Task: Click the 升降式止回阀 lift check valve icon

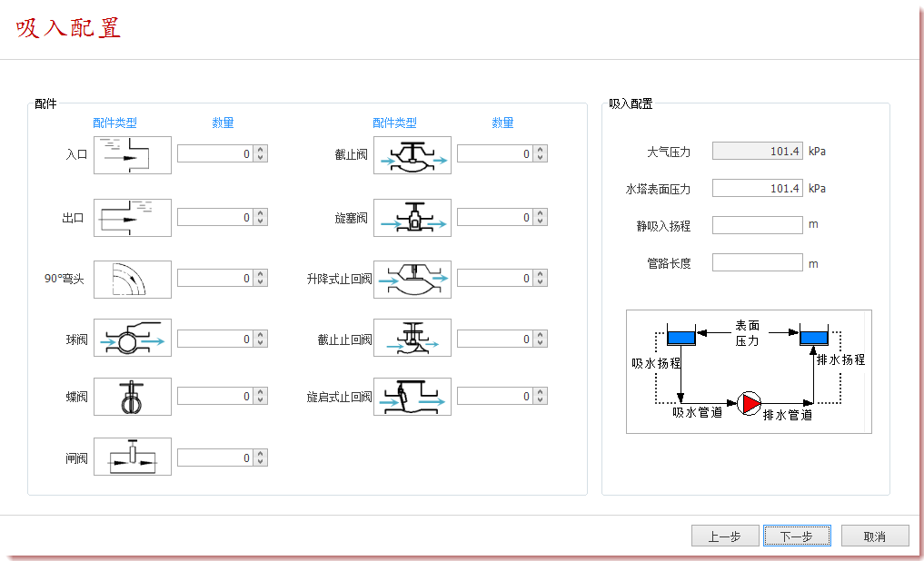Action: tap(412, 280)
